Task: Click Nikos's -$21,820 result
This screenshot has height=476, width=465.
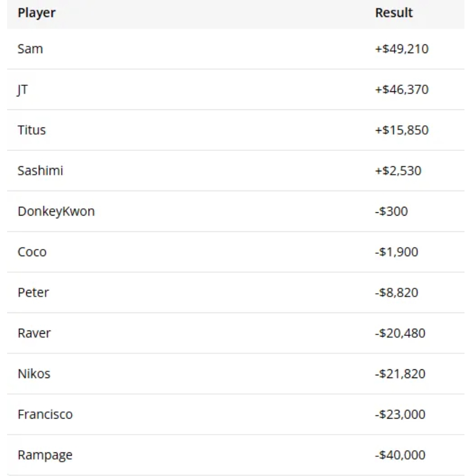Action: (400, 374)
